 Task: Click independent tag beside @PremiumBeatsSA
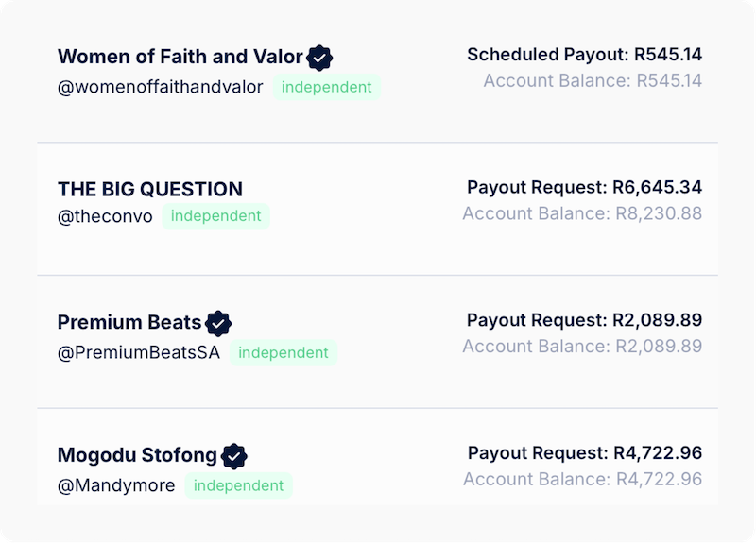point(283,352)
